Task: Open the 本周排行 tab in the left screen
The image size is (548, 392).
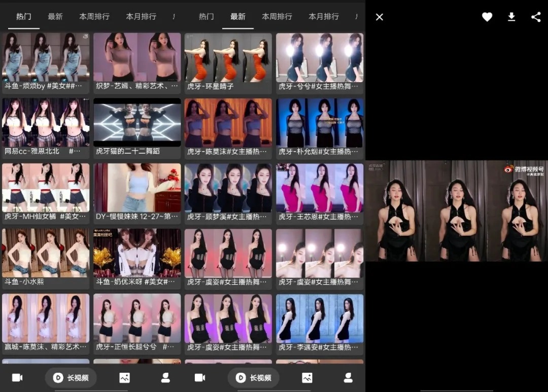Action: pyautogui.click(x=94, y=17)
